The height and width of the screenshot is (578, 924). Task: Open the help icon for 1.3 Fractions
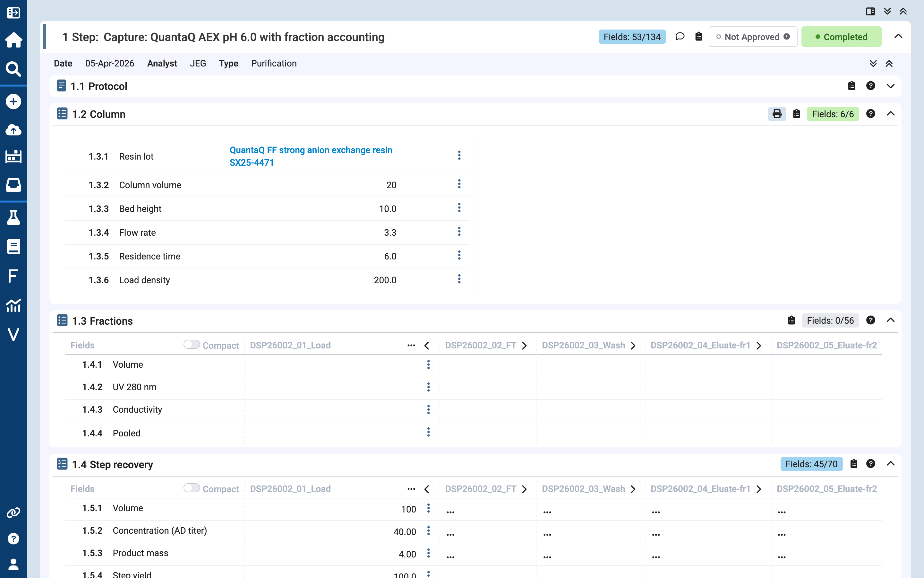pos(870,320)
